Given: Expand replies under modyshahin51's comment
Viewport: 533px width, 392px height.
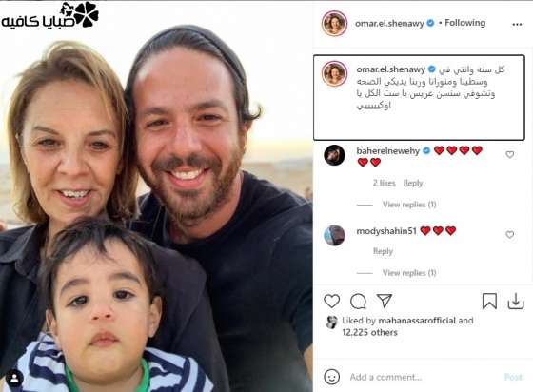Looking at the screenshot, I should 409,273.
